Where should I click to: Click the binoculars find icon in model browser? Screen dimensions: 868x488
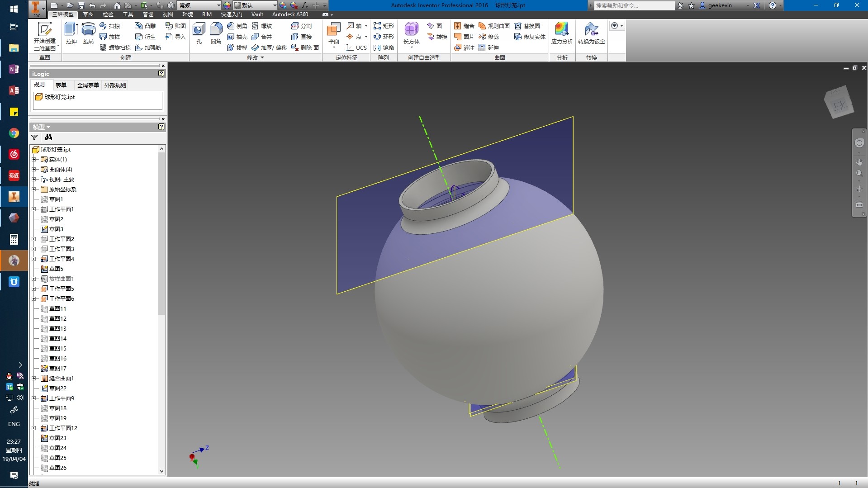(48, 137)
